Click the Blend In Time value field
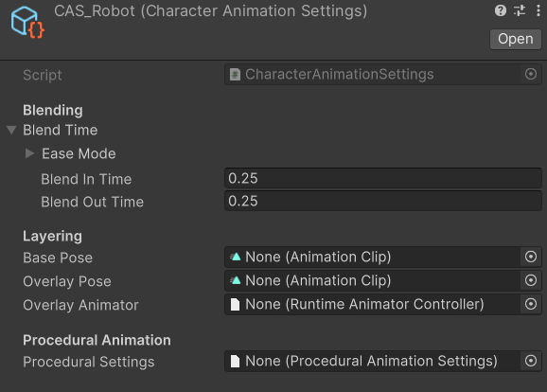The image size is (547, 392). point(382,178)
